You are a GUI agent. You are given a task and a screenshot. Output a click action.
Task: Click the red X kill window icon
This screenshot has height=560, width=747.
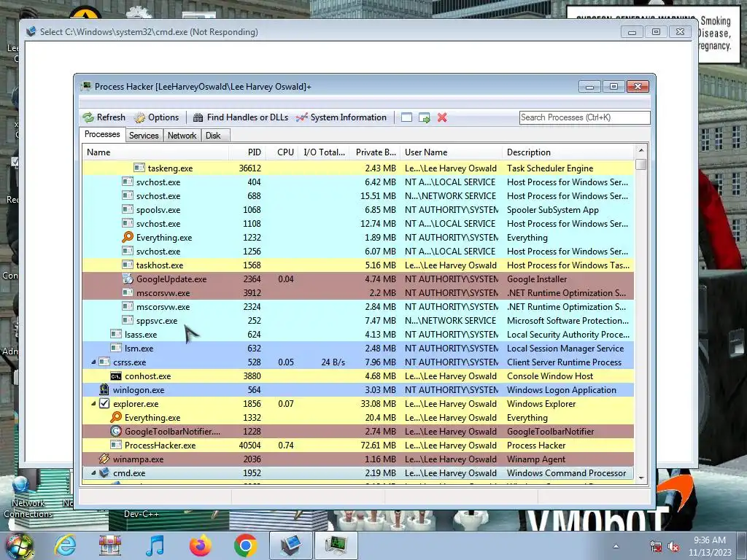tap(442, 117)
